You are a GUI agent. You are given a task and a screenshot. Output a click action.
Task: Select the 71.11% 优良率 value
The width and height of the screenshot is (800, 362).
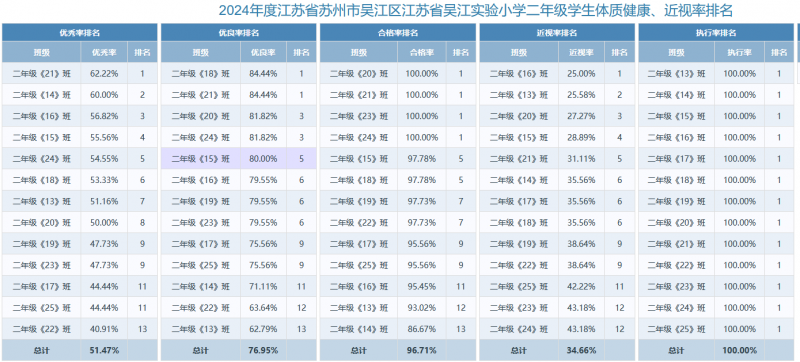(263, 287)
